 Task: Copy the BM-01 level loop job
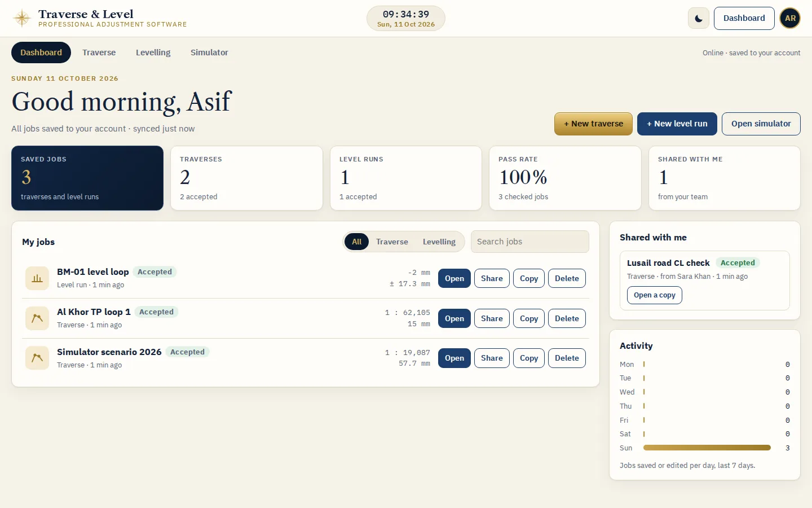tap(528, 278)
